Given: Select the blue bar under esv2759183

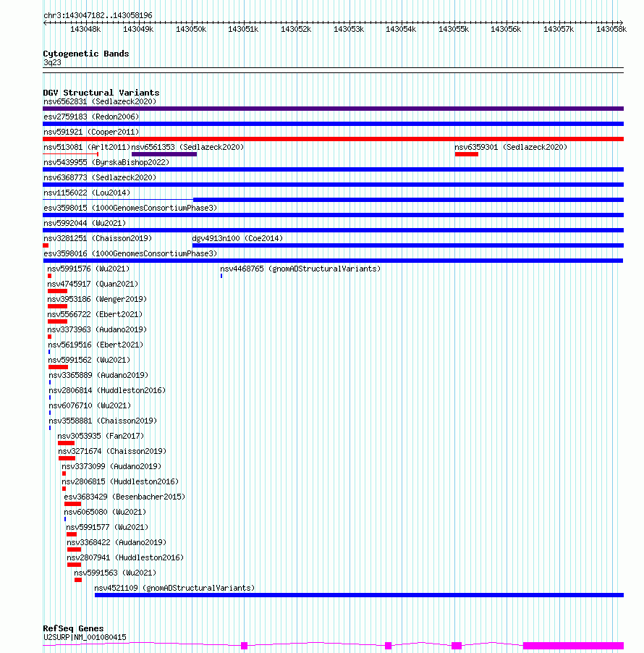Looking at the screenshot, I should coord(333,124).
